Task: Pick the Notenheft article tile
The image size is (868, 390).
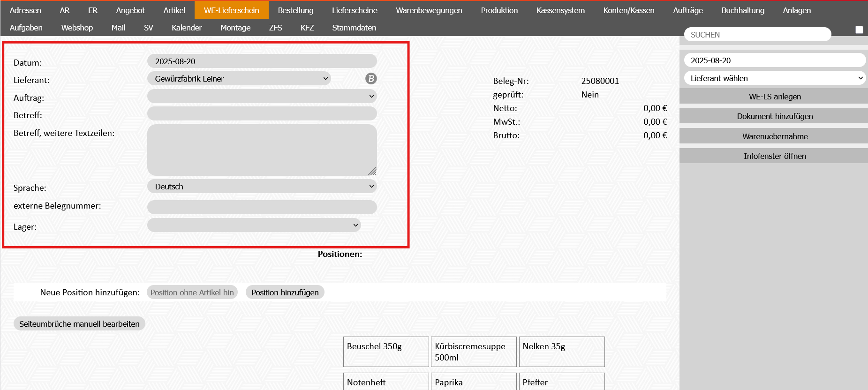Action: [x=386, y=382]
